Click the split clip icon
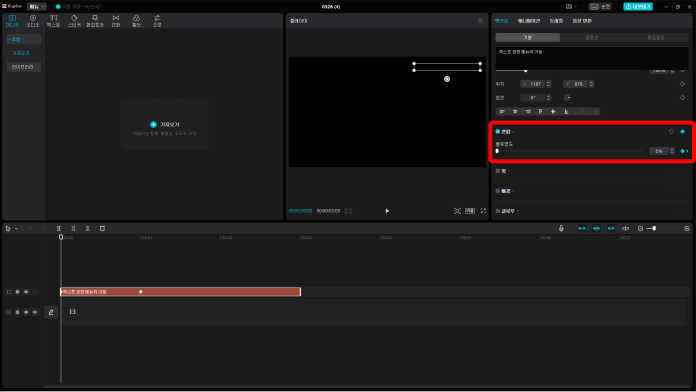The width and height of the screenshot is (696, 392). 59,228
